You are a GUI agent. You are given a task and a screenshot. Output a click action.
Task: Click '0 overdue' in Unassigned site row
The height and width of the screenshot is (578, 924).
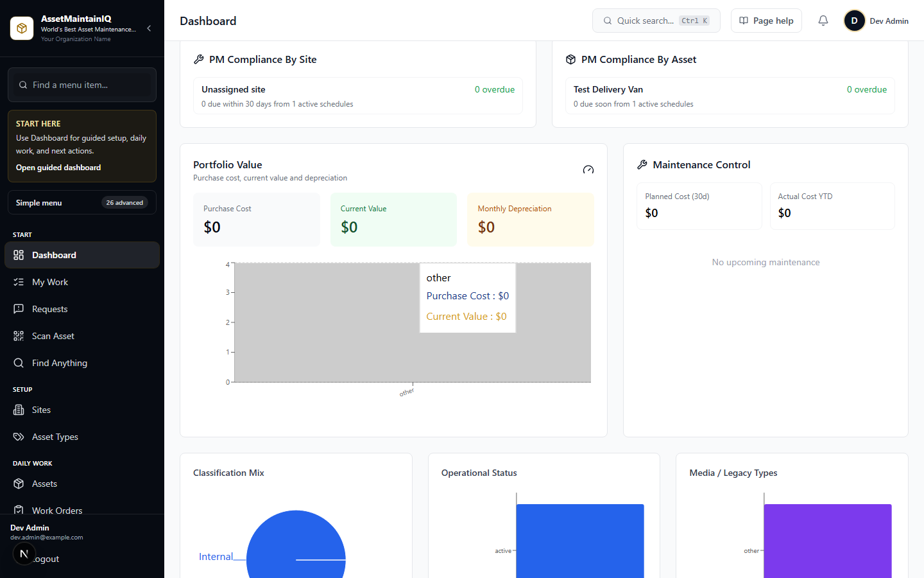[x=495, y=89]
